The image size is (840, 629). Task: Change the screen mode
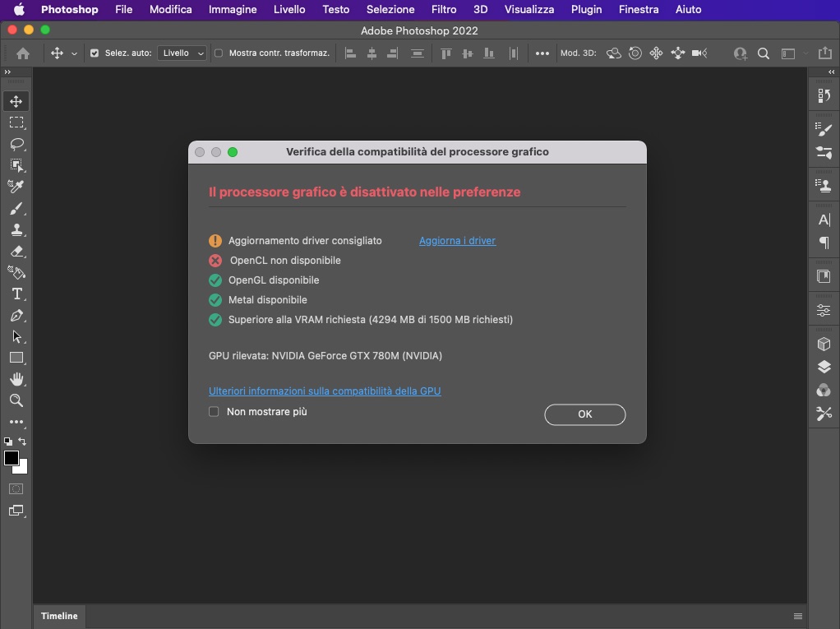(16, 511)
